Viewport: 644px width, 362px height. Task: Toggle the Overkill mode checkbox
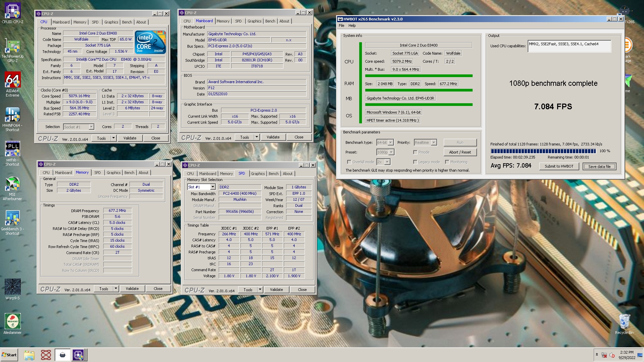click(x=349, y=162)
